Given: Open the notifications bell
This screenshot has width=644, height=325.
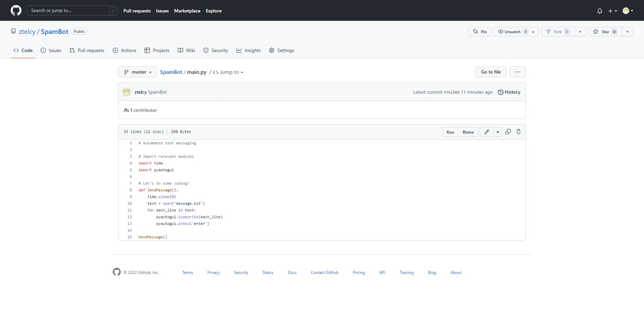Looking at the screenshot, I should (x=599, y=10).
